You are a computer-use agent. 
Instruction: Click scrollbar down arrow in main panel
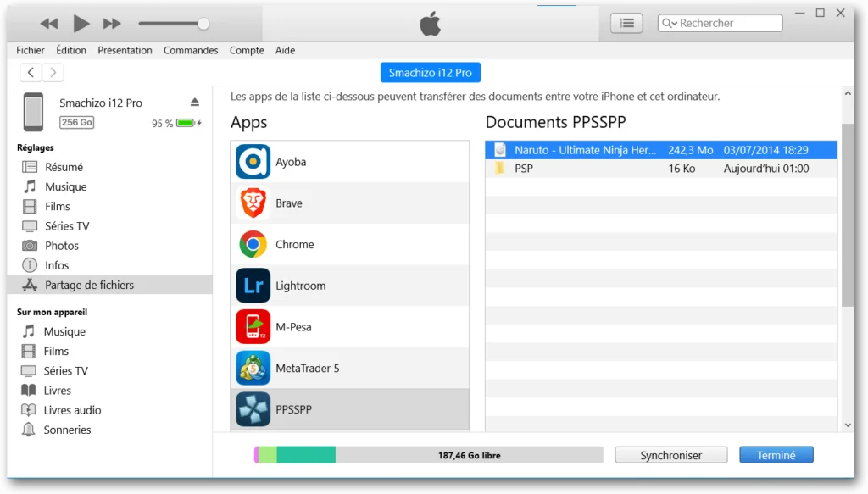[848, 425]
